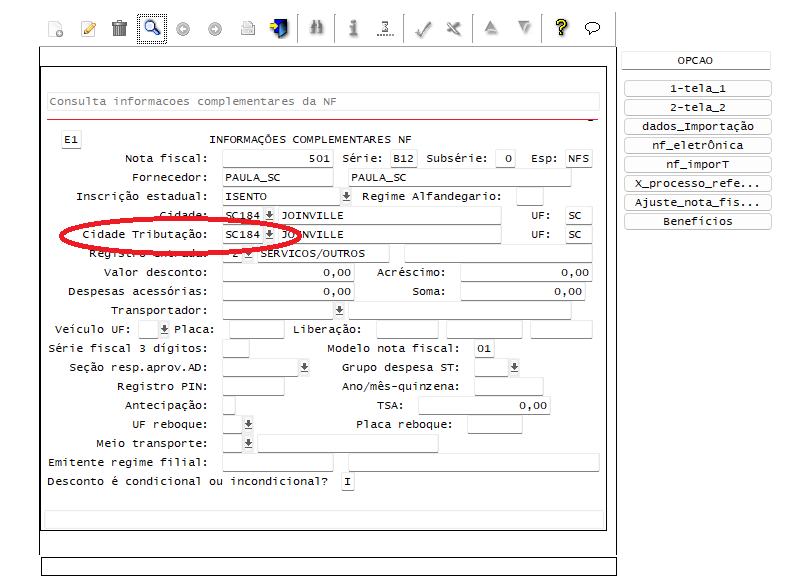Click the Modelo nota fiscal field 01

point(484,348)
